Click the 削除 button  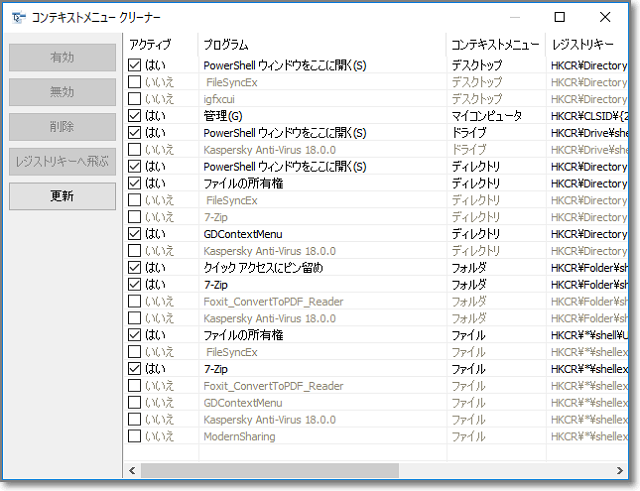(x=61, y=127)
